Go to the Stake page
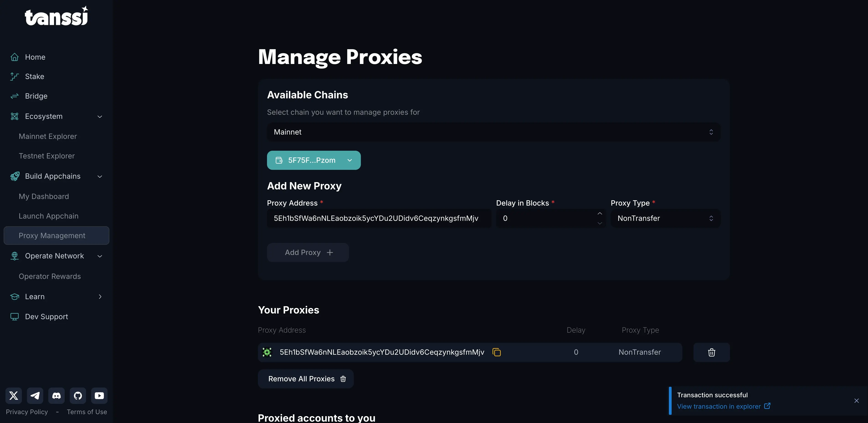 point(34,76)
